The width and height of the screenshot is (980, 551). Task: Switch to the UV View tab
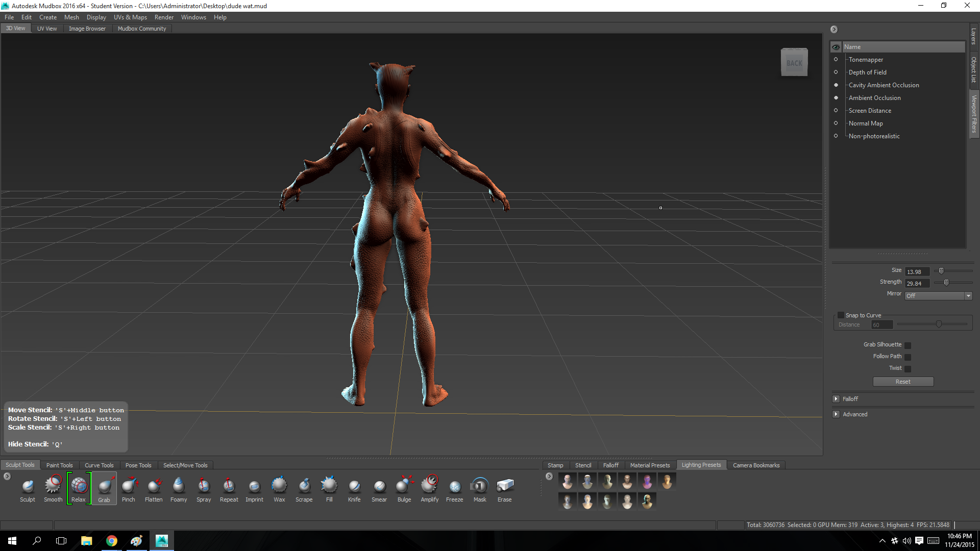click(x=47, y=29)
